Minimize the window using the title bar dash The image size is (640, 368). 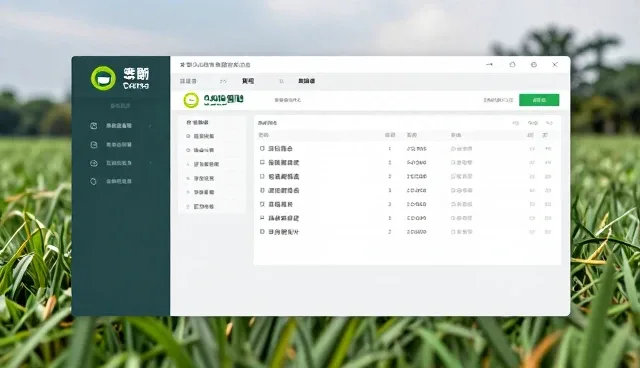pyautogui.click(x=489, y=64)
